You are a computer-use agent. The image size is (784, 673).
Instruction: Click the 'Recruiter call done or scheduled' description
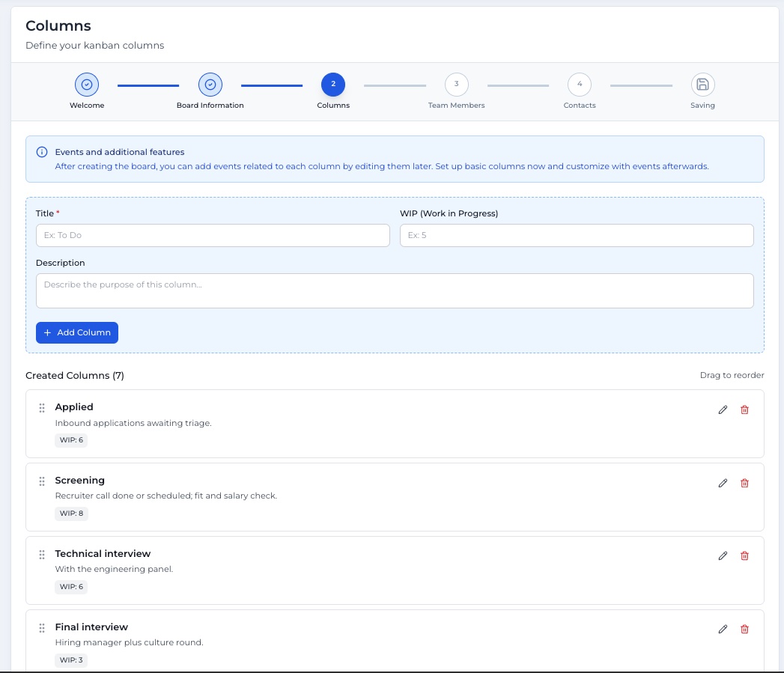coord(166,496)
